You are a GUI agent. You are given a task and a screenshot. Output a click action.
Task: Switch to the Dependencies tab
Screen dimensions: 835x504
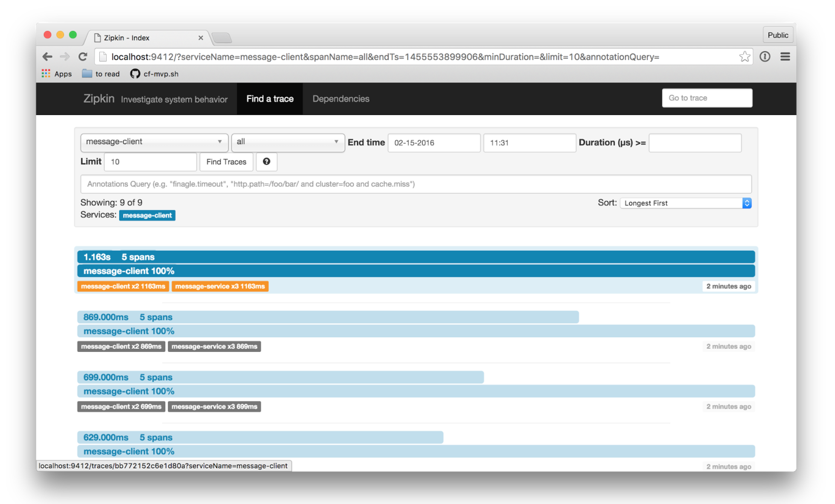[340, 99]
